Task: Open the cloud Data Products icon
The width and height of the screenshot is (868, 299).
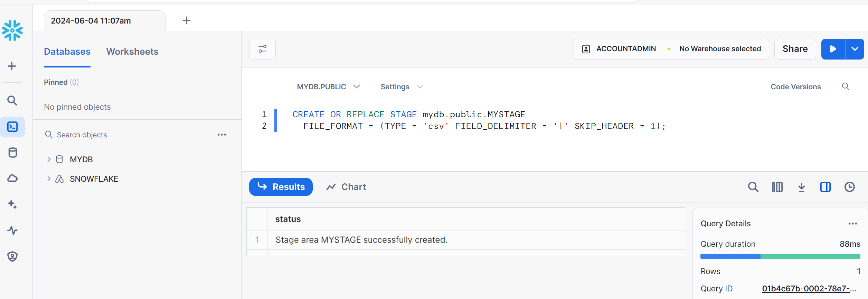Action: (x=12, y=179)
